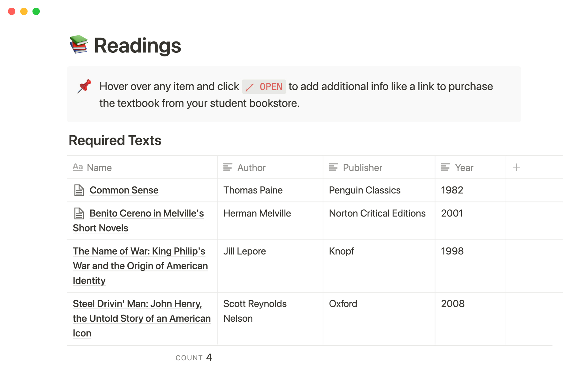Click the pushpin callout icon

pyautogui.click(x=84, y=86)
